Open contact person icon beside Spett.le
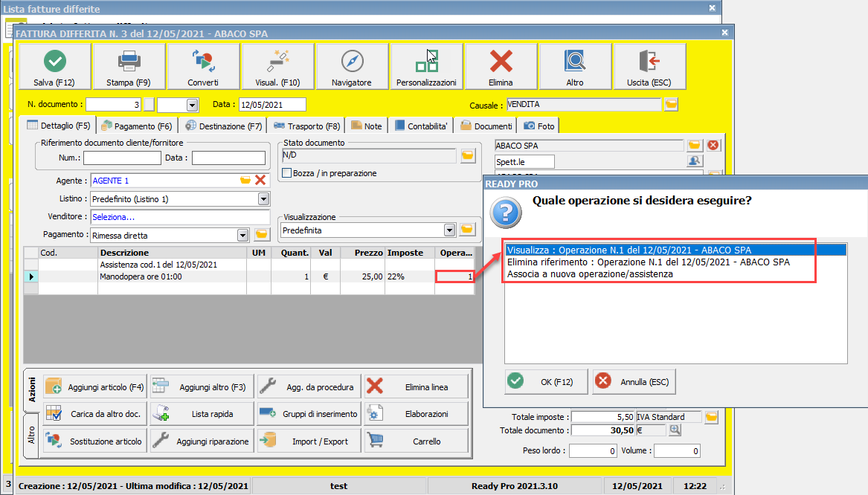 click(x=694, y=161)
